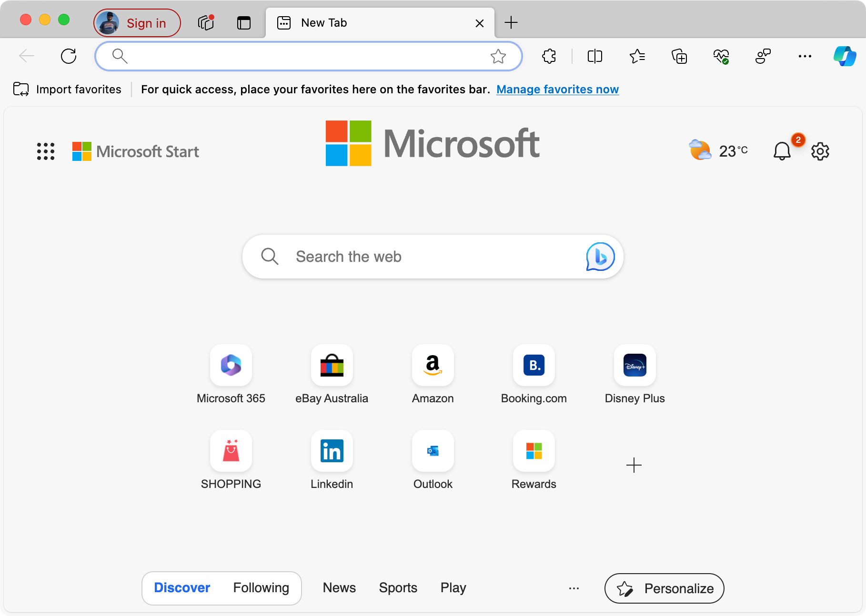
Task: Toggle split screen view
Action: tap(595, 56)
